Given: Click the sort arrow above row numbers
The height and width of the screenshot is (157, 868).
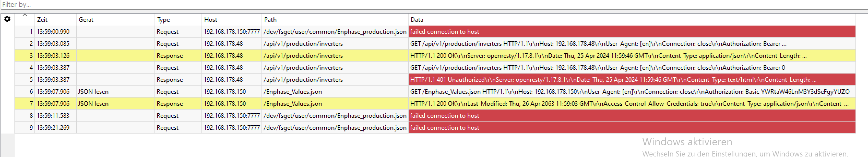Looking at the screenshot, I should pos(25,15).
